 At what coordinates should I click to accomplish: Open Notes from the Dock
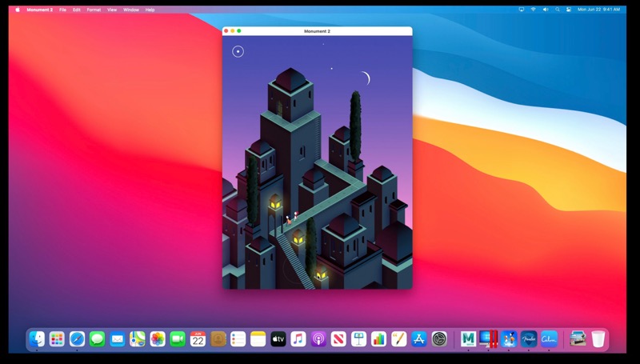pos(258,338)
